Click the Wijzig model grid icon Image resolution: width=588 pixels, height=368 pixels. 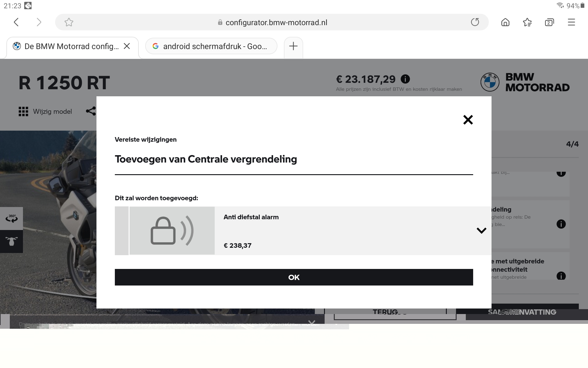pos(23,112)
